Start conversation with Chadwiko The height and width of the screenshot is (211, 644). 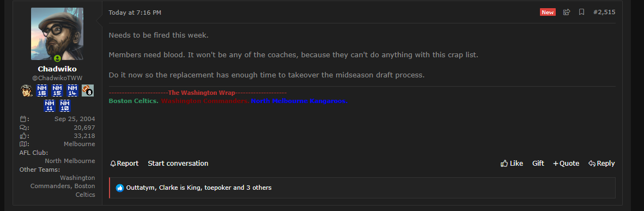coord(178,163)
